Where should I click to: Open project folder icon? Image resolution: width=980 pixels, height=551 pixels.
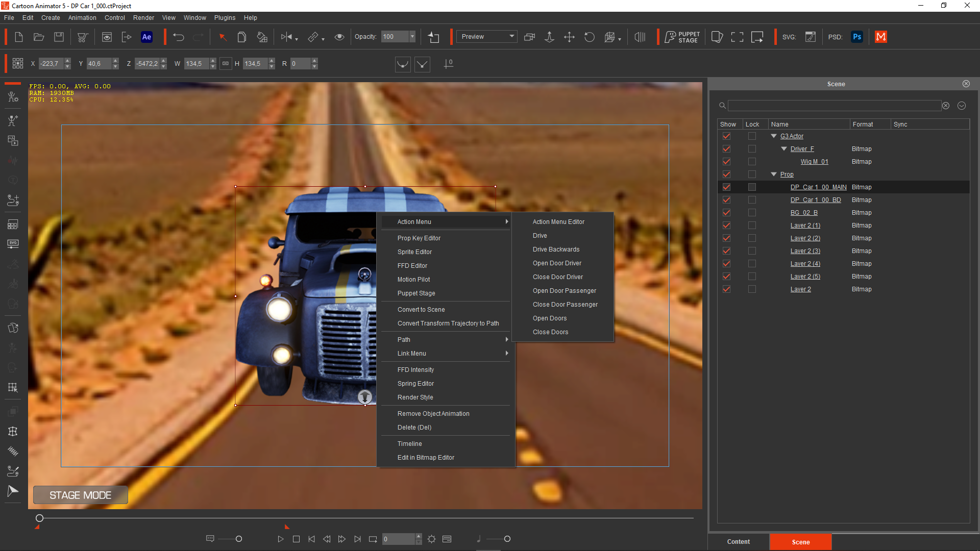[x=39, y=37]
